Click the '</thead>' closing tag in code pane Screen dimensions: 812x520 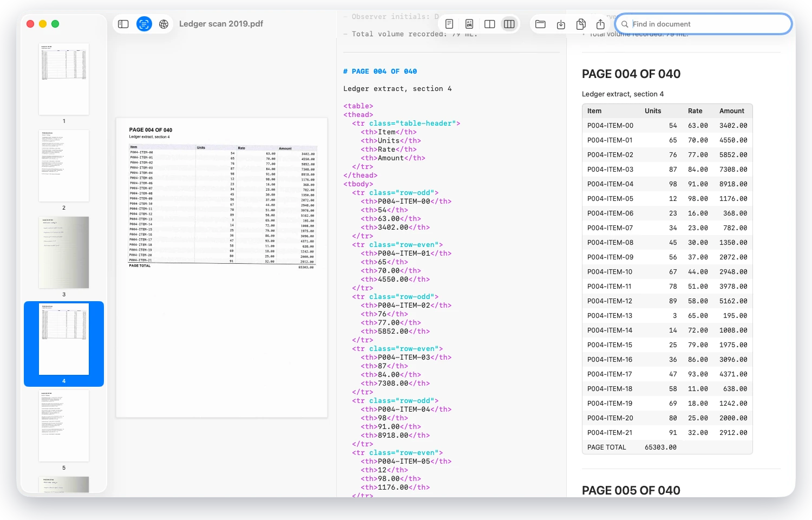(x=361, y=175)
